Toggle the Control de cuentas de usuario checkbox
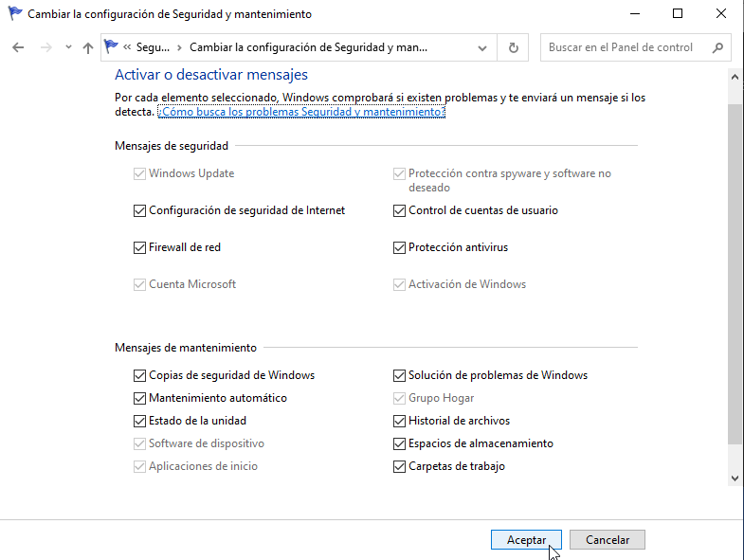This screenshot has width=744, height=560. click(399, 210)
